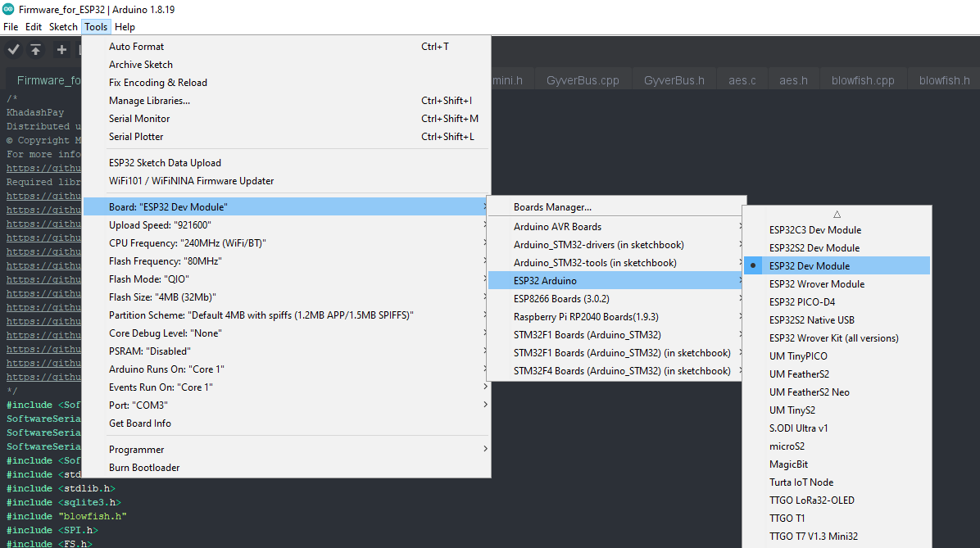
Task: Select Fix Encoding & Reload
Action: point(287,83)
